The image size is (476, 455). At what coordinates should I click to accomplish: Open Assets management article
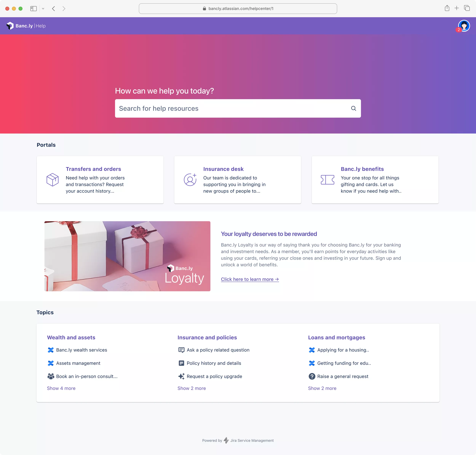point(78,363)
